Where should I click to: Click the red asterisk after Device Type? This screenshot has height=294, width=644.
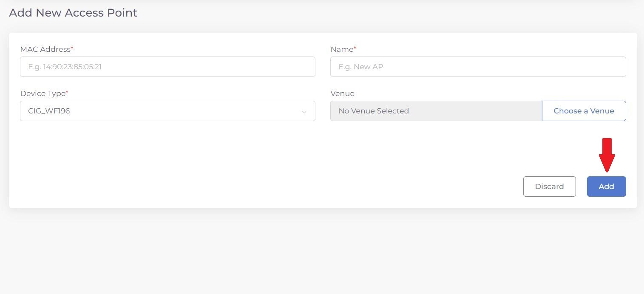pyautogui.click(x=67, y=93)
